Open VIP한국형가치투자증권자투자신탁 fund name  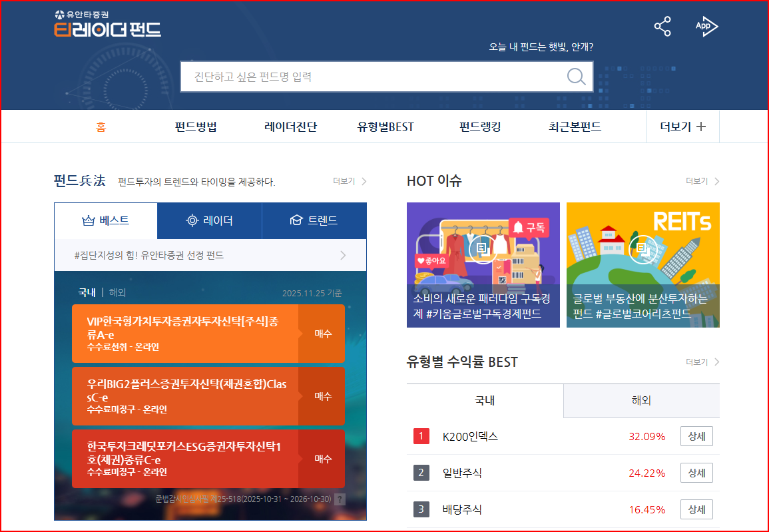click(x=182, y=328)
